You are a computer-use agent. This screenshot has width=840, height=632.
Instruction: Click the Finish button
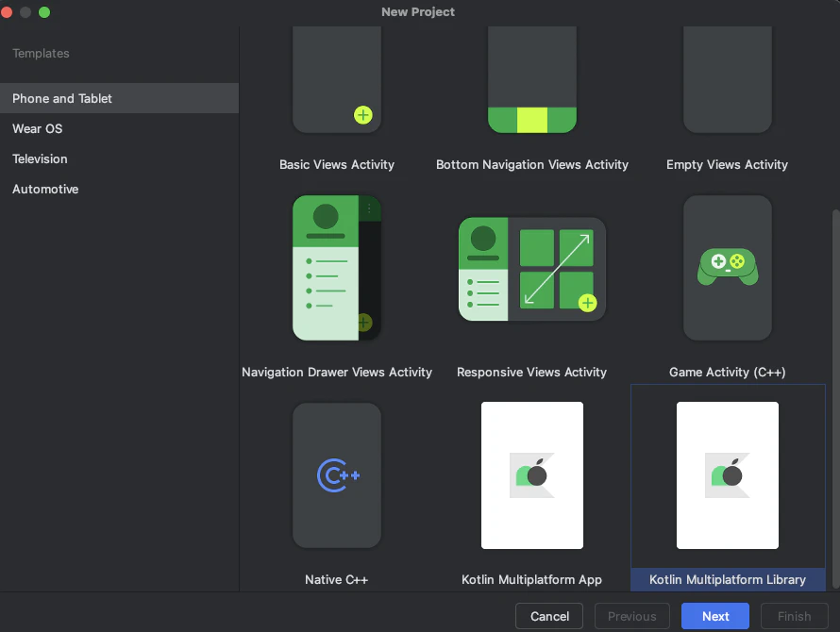[795, 616]
